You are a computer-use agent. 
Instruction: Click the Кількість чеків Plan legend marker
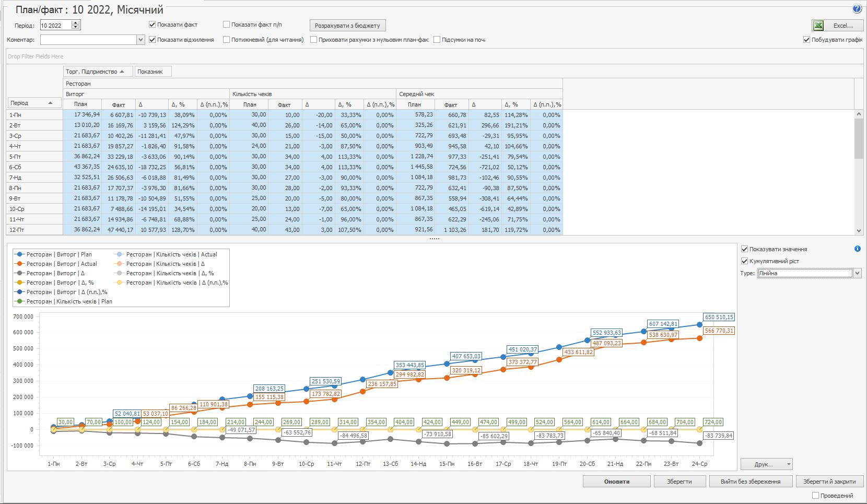20,301
